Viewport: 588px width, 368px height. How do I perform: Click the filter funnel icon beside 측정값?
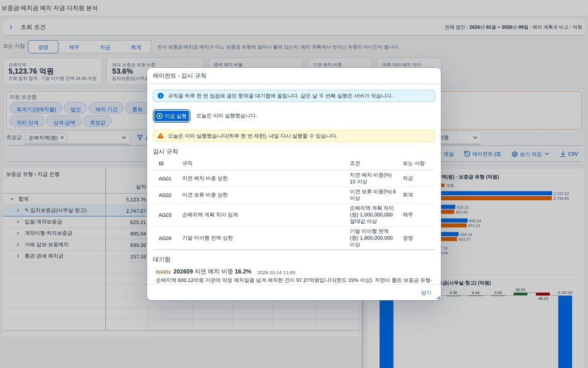click(x=140, y=138)
